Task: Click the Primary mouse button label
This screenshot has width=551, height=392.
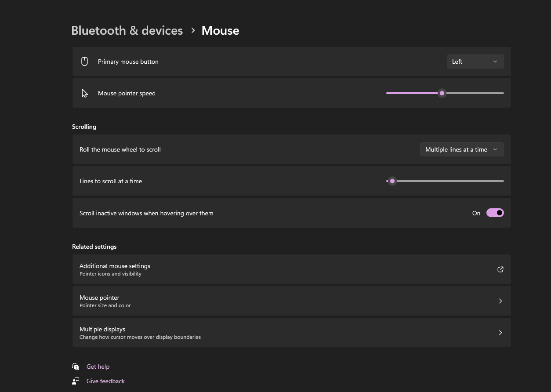Action: pos(128,62)
